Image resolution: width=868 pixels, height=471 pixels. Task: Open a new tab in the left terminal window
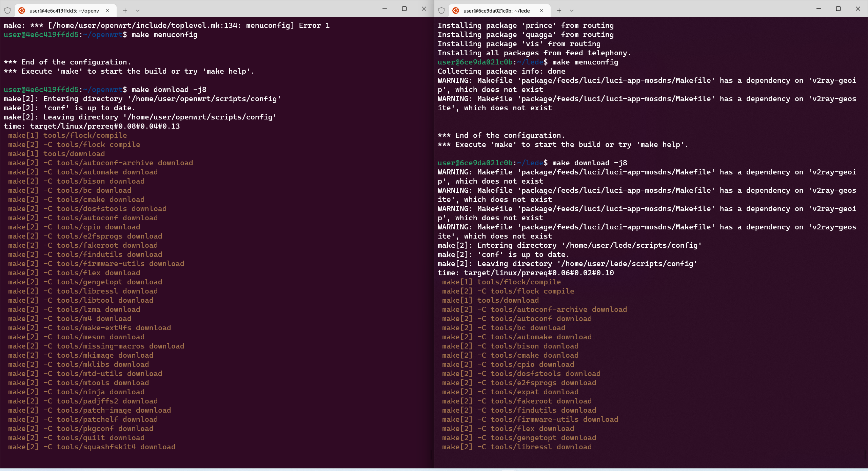125,11
